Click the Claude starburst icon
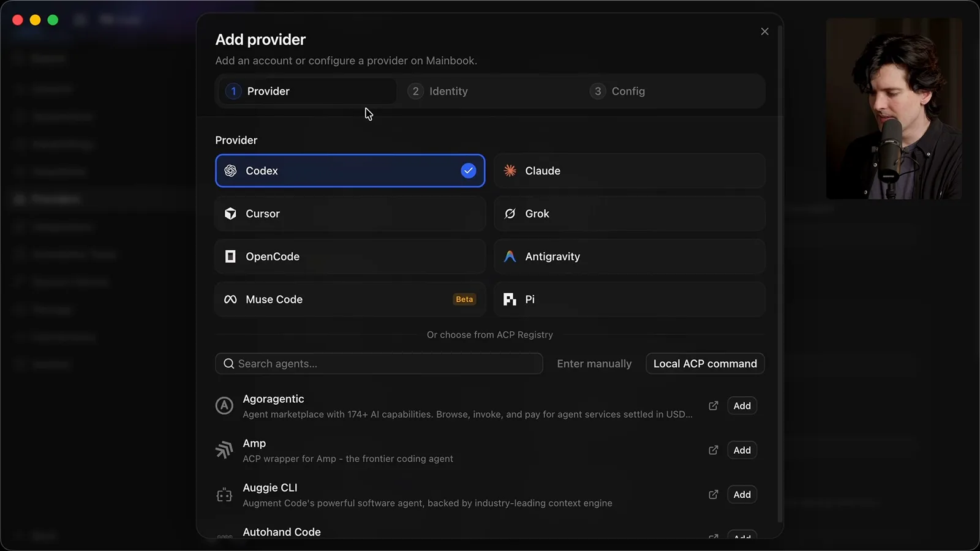The image size is (980, 551). pyautogui.click(x=510, y=171)
